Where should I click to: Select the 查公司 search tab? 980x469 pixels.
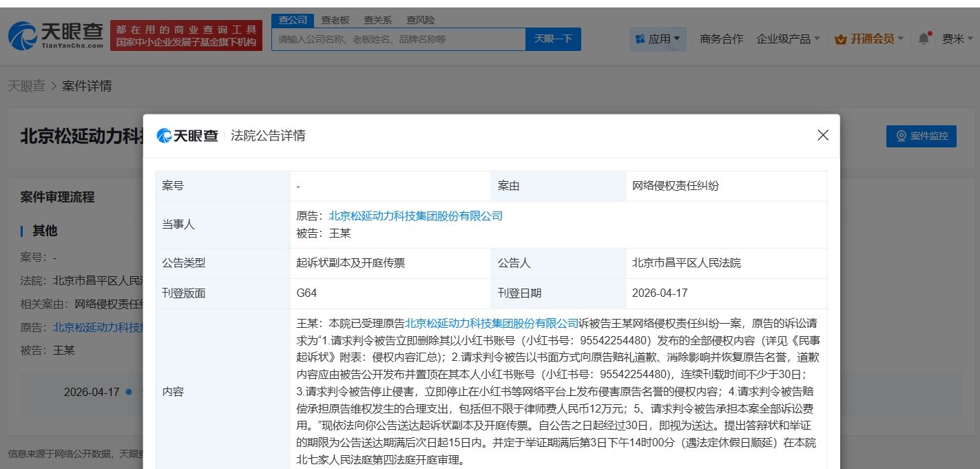[x=293, y=20]
